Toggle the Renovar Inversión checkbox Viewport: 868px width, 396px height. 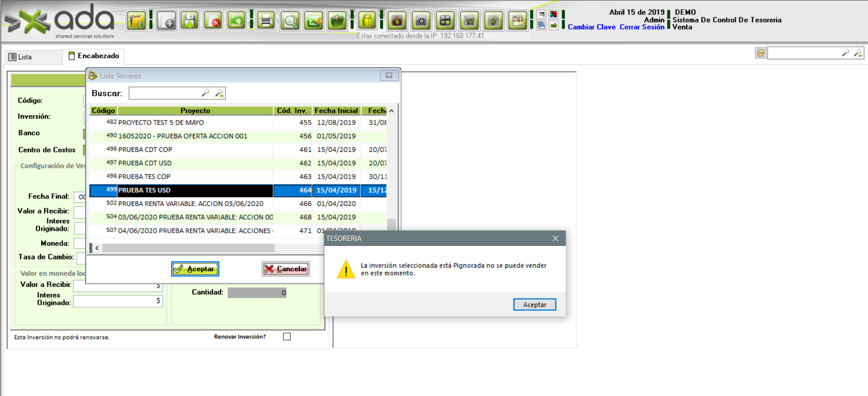tap(287, 337)
